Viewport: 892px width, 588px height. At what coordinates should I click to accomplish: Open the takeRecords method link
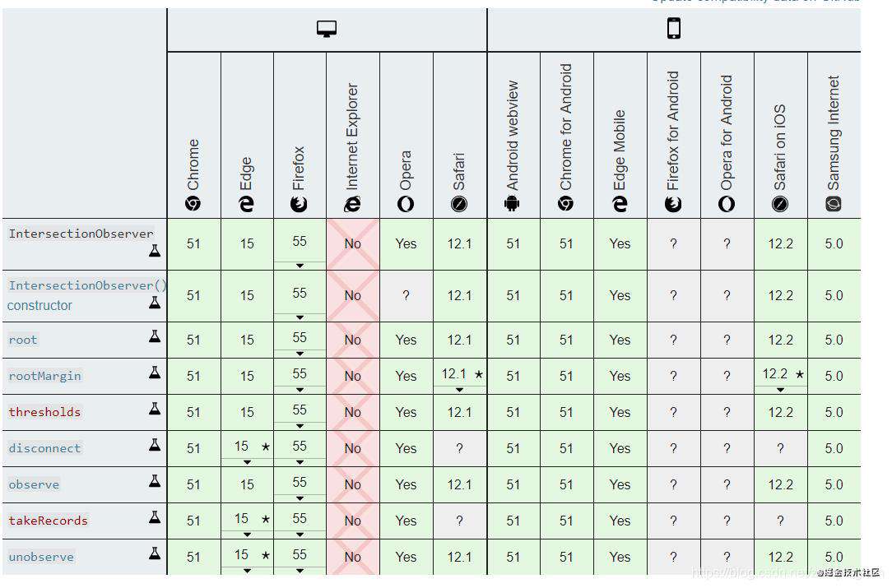[x=49, y=521]
